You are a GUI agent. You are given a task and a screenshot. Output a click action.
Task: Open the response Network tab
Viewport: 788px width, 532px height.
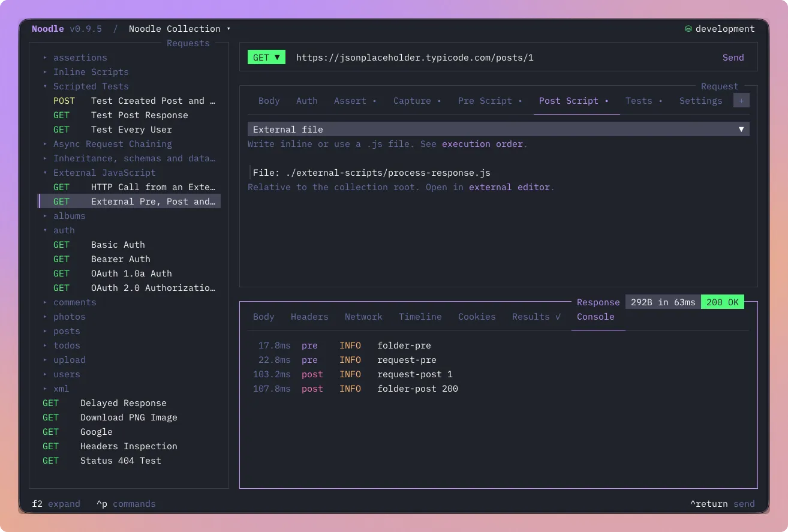[x=363, y=317]
